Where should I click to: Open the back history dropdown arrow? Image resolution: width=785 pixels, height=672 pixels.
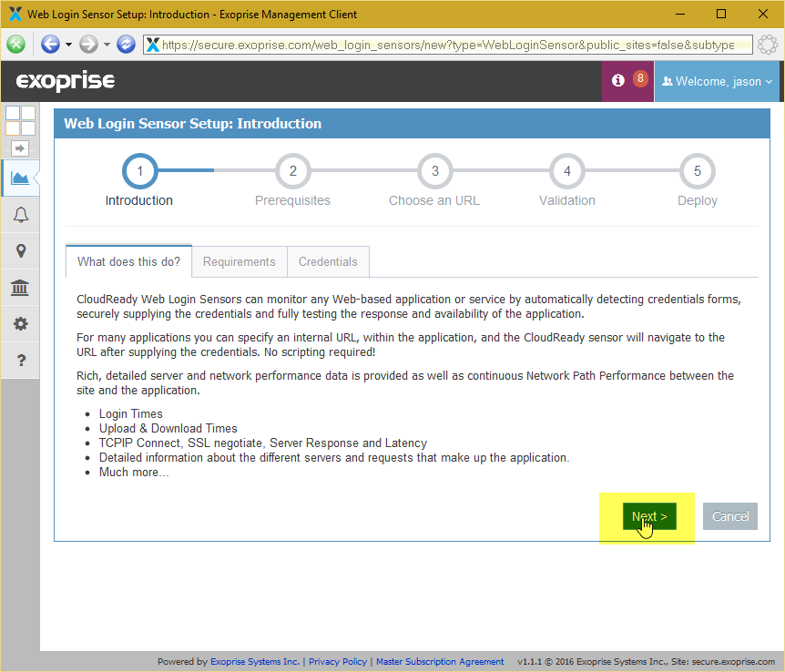pos(68,45)
